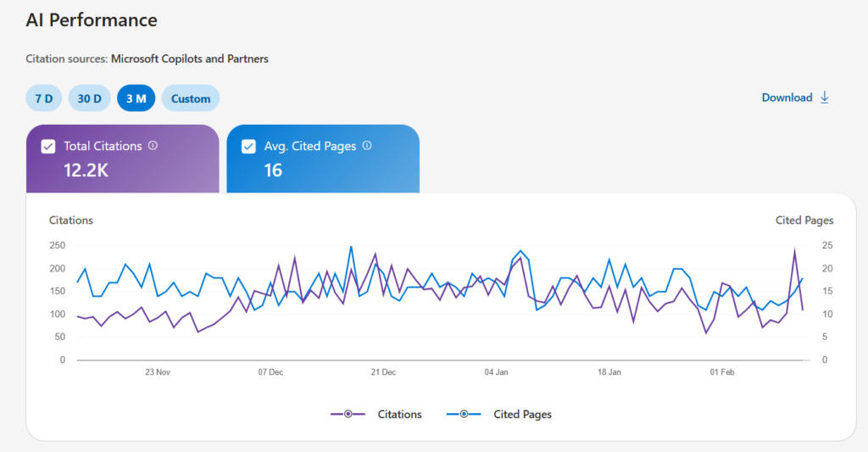
Task: Uncheck the Total Citations checkbox
Action: pyautogui.click(x=48, y=147)
